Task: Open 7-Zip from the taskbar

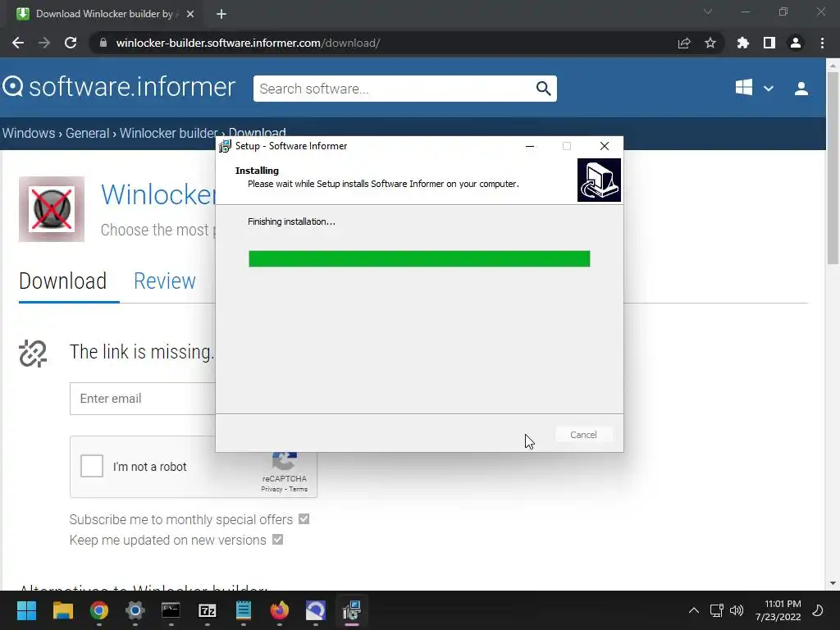Action: point(208,610)
